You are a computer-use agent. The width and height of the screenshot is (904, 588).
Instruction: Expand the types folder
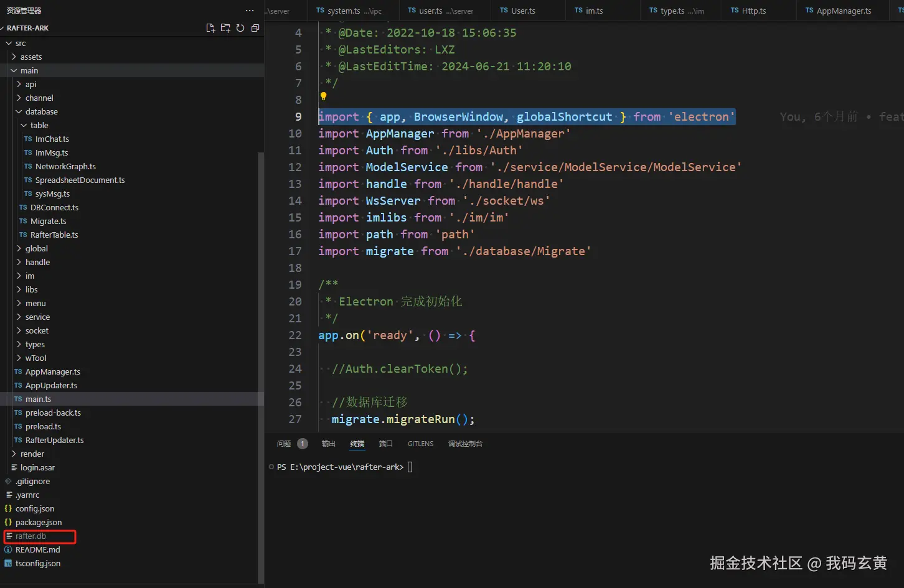tap(19, 344)
